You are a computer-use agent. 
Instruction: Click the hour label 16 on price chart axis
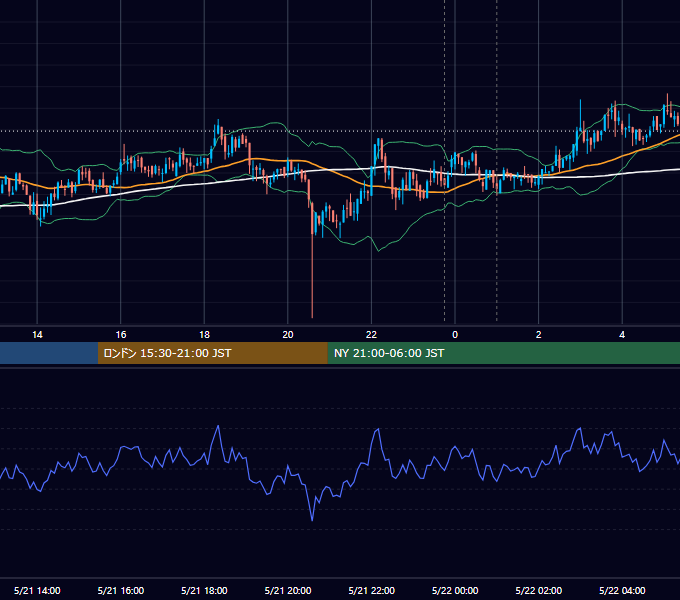121,335
